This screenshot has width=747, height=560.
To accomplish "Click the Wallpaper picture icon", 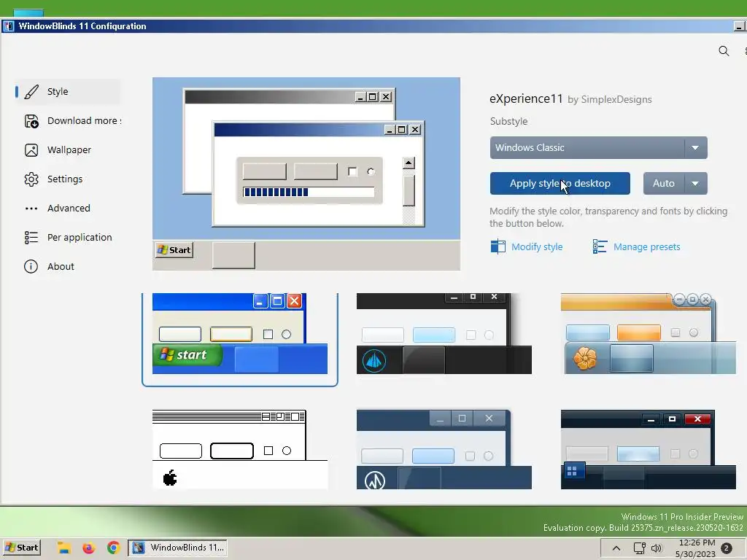I will point(31,150).
